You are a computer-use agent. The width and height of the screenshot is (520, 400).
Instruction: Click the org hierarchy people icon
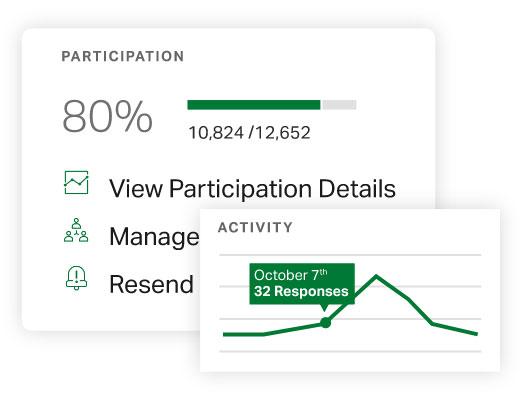(76, 230)
